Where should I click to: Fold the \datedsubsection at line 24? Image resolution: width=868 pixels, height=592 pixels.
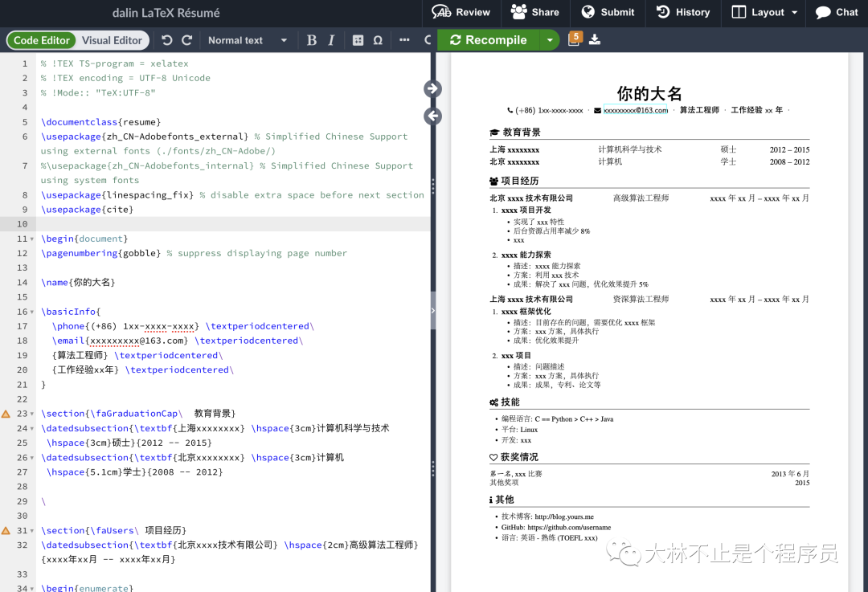click(32, 429)
